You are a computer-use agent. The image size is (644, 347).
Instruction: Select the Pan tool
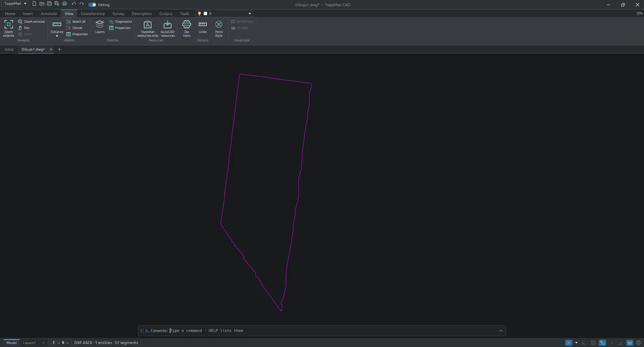24,28
